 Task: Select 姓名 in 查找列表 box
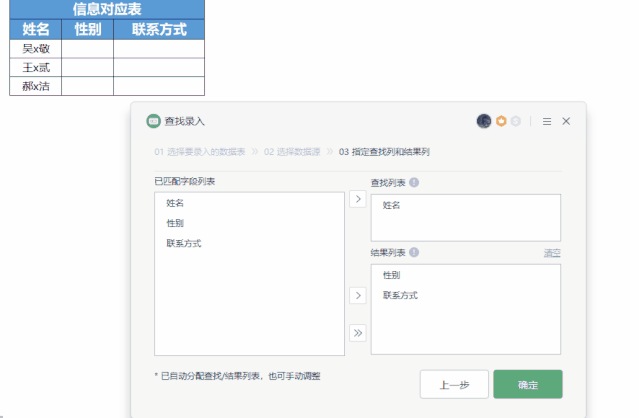[391, 205]
